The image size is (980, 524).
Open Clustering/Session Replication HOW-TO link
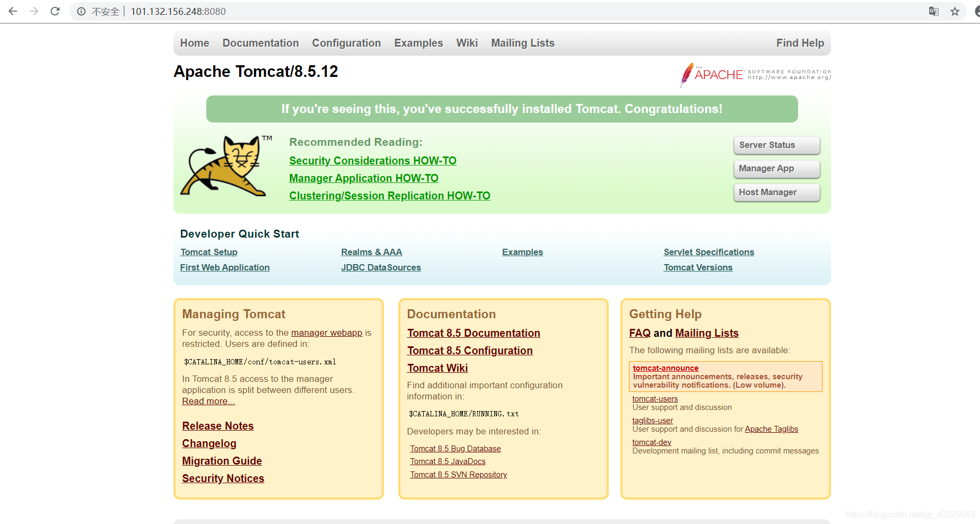(x=390, y=196)
